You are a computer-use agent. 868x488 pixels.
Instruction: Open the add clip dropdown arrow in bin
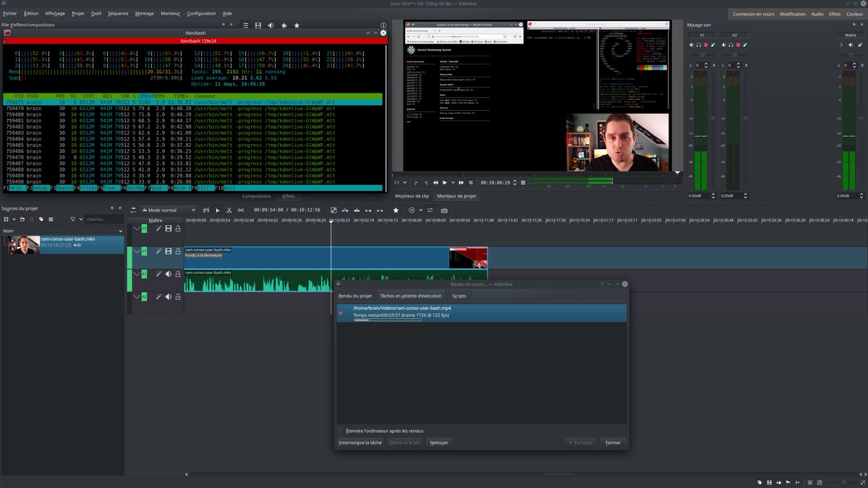[x=14, y=219]
